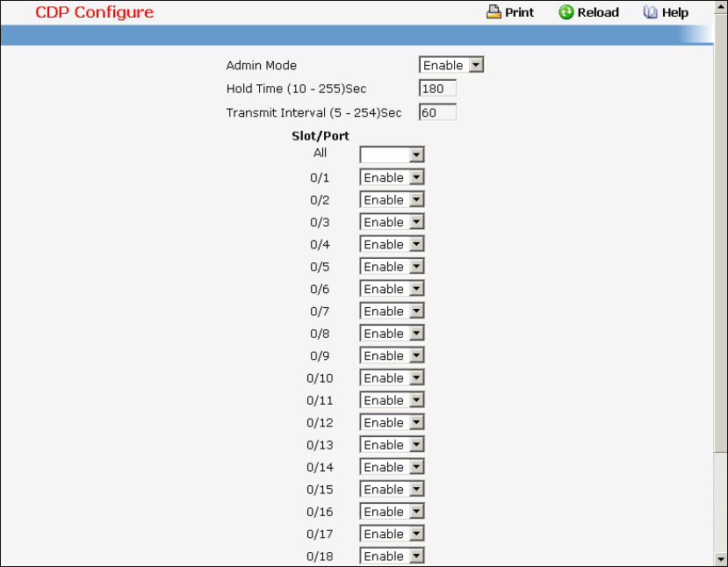The image size is (728, 567).
Task: Click the CDP Configure page title
Action: [x=94, y=12]
